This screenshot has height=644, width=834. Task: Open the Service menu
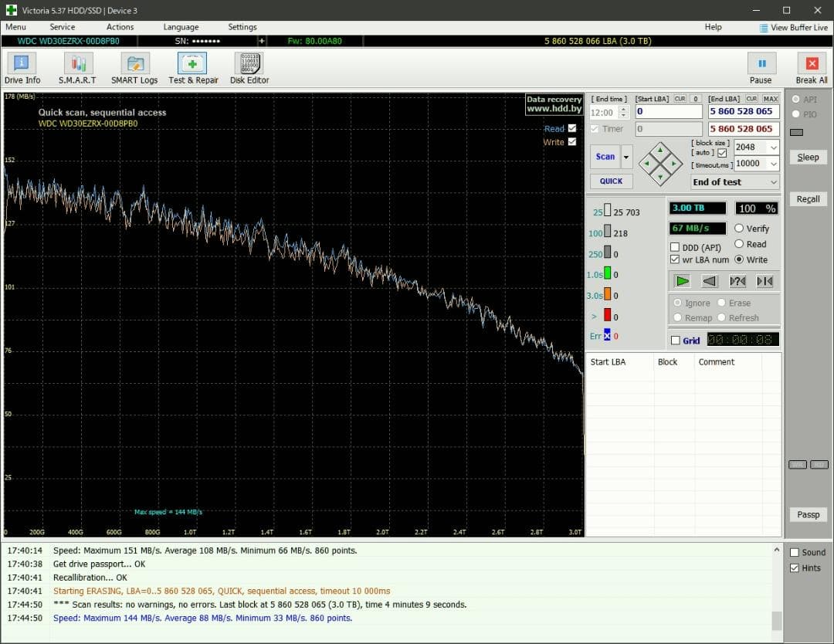[63, 27]
